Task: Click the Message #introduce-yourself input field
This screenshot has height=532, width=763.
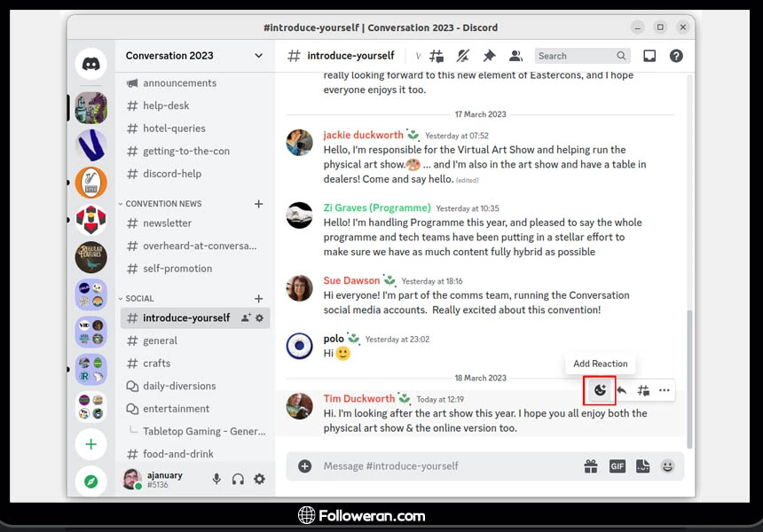Action: (x=444, y=466)
